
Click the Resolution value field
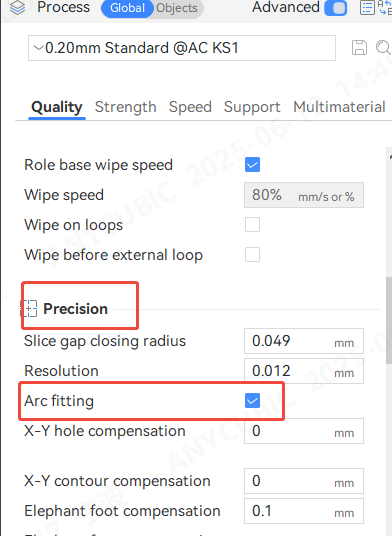click(303, 371)
